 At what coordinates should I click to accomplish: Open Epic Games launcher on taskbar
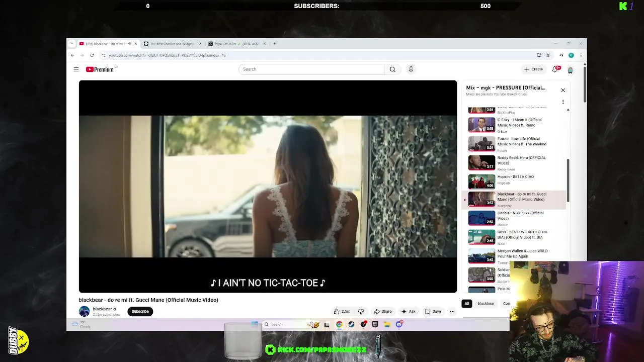375,324
